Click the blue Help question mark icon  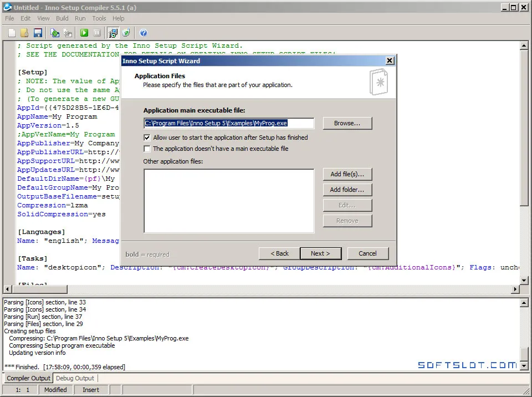pos(144,33)
